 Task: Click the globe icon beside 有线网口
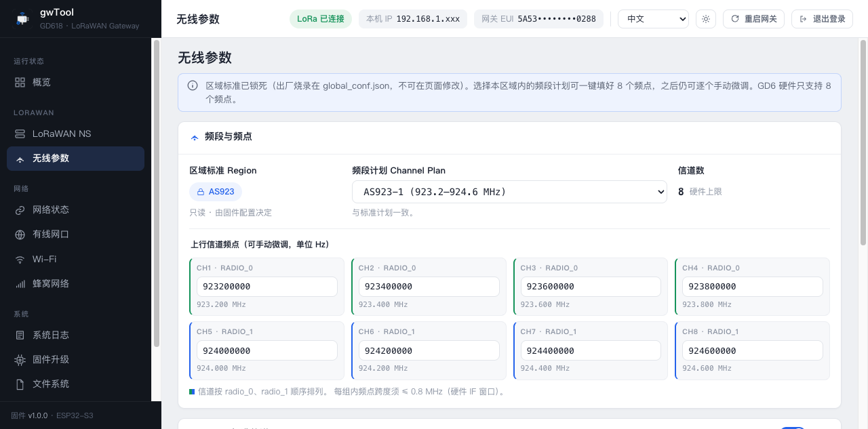pos(20,234)
